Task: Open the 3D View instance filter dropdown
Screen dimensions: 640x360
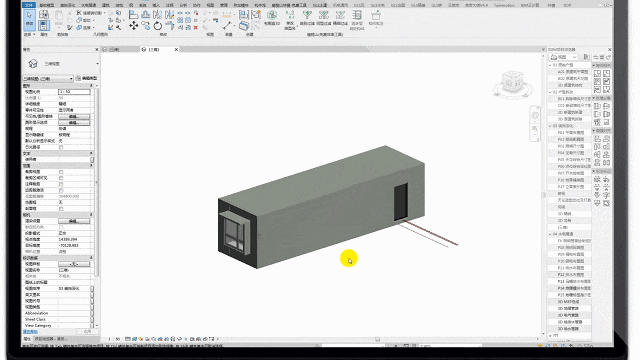Action: click(48, 78)
